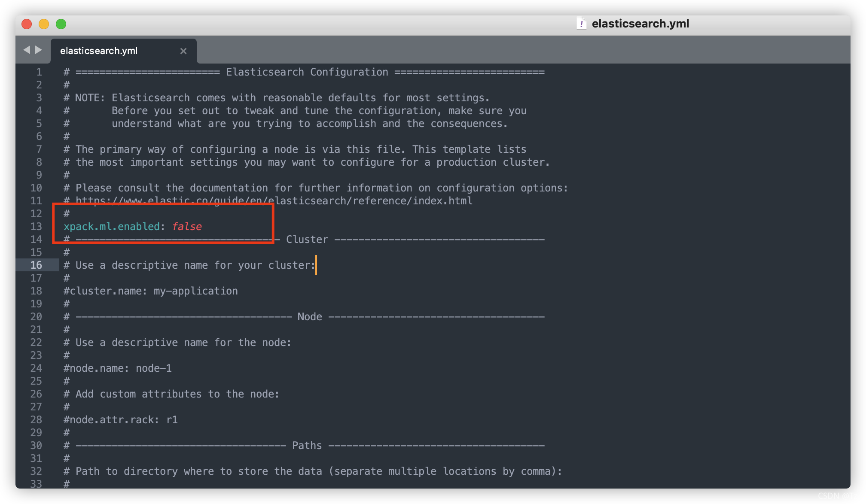The height and width of the screenshot is (504, 866).
Task: Click the red close window button
Action: click(x=27, y=24)
